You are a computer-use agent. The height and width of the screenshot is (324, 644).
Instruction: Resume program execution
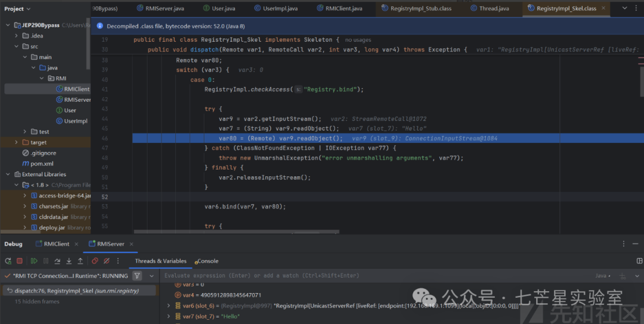pyautogui.click(x=34, y=261)
